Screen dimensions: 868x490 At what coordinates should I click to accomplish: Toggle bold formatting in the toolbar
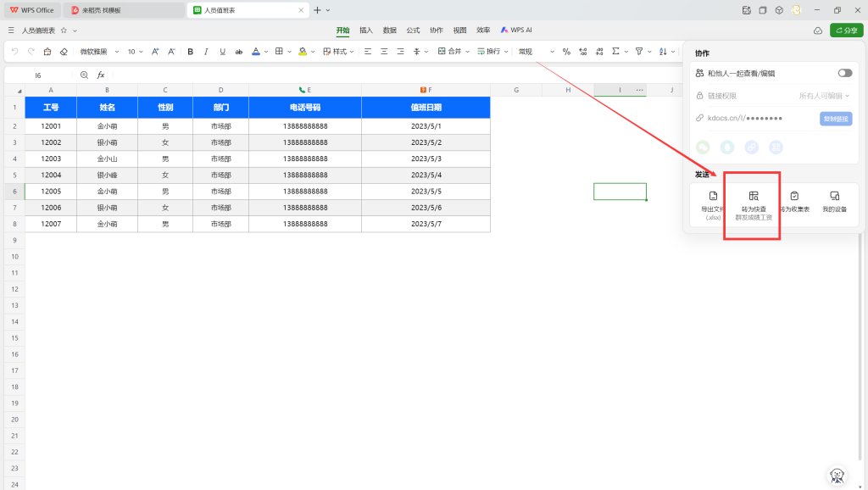[x=190, y=52]
